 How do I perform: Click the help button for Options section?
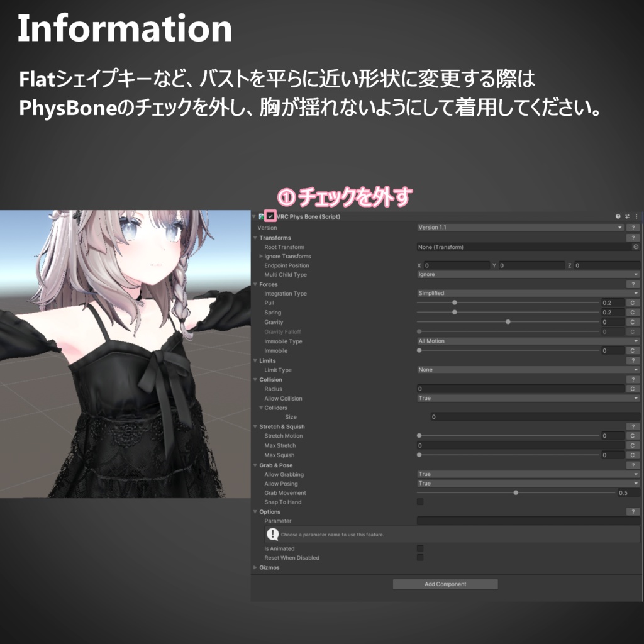[633, 512]
